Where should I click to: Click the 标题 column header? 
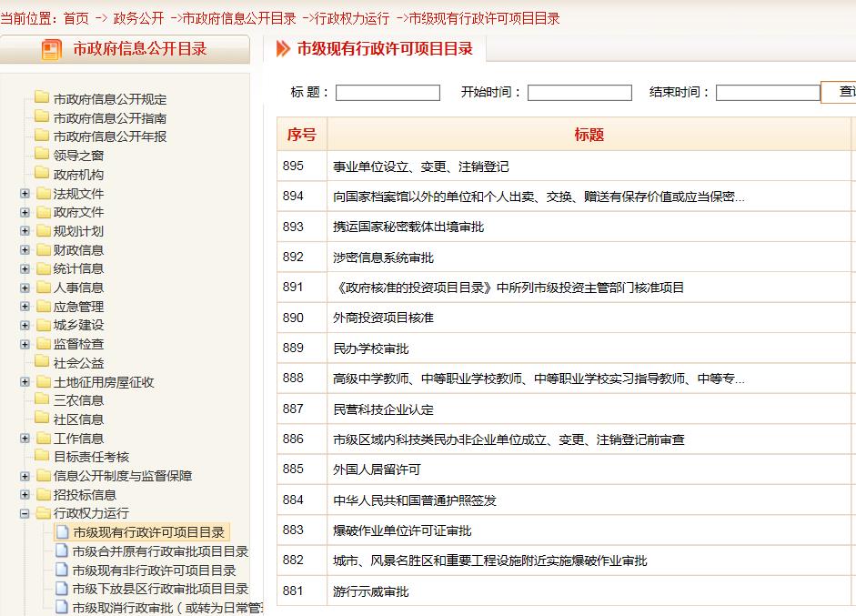[x=589, y=135]
